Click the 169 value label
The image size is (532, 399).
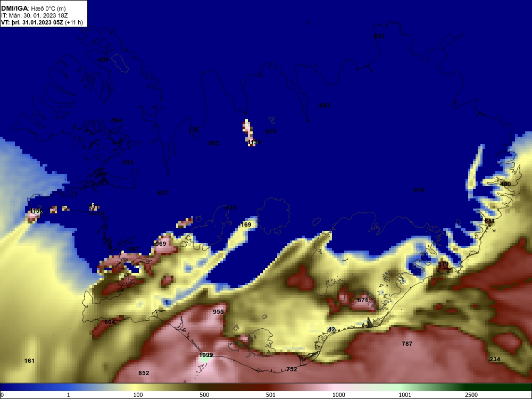click(x=246, y=225)
